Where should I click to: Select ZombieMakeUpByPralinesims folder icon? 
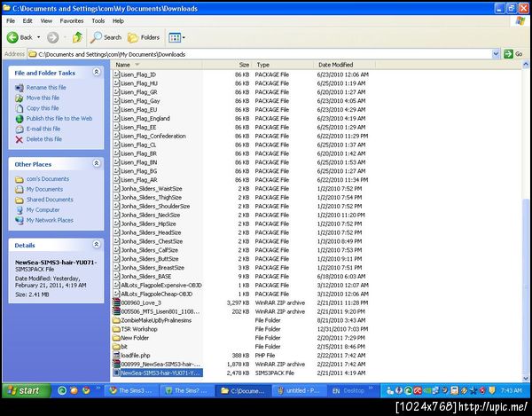coord(116,320)
